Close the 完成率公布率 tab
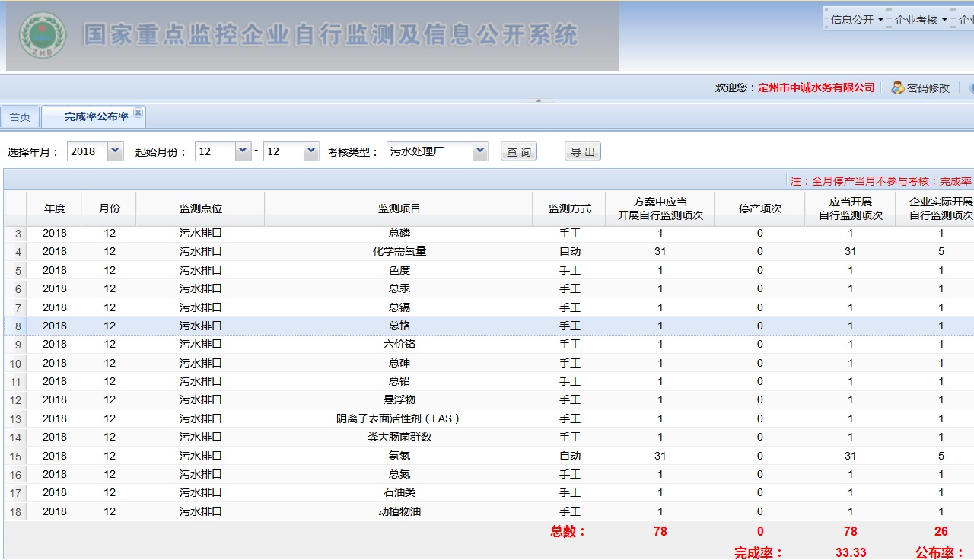This screenshot has width=974, height=560. [x=138, y=113]
